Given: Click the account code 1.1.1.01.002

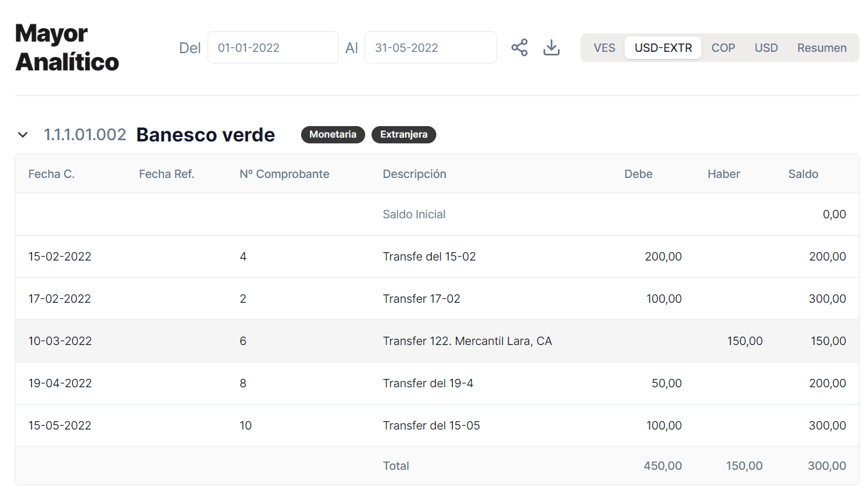Looking at the screenshot, I should 85,134.
